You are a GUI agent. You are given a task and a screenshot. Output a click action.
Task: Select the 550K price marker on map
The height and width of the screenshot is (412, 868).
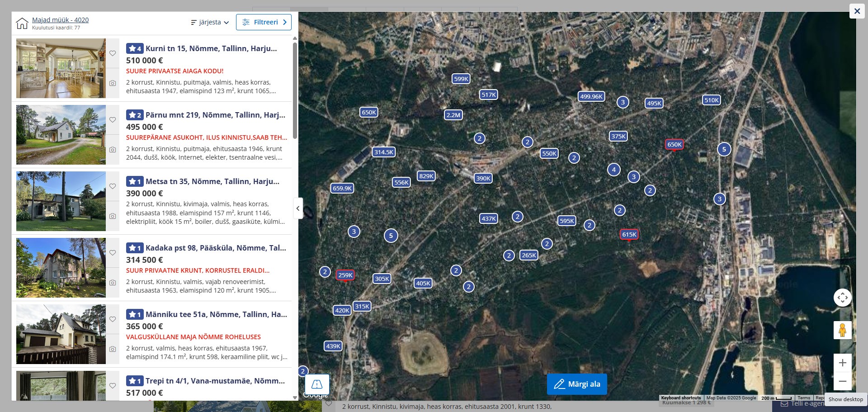(x=549, y=153)
